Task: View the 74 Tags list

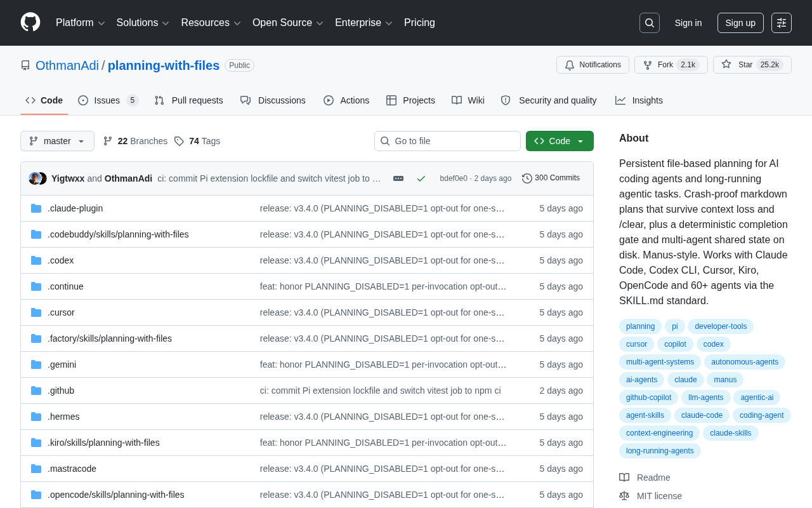Action: coord(197,141)
